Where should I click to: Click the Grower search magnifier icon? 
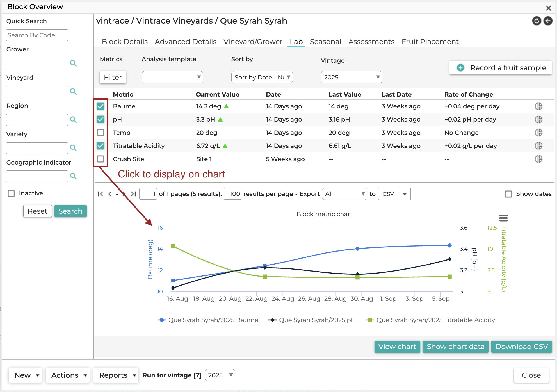pyautogui.click(x=73, y=63)
